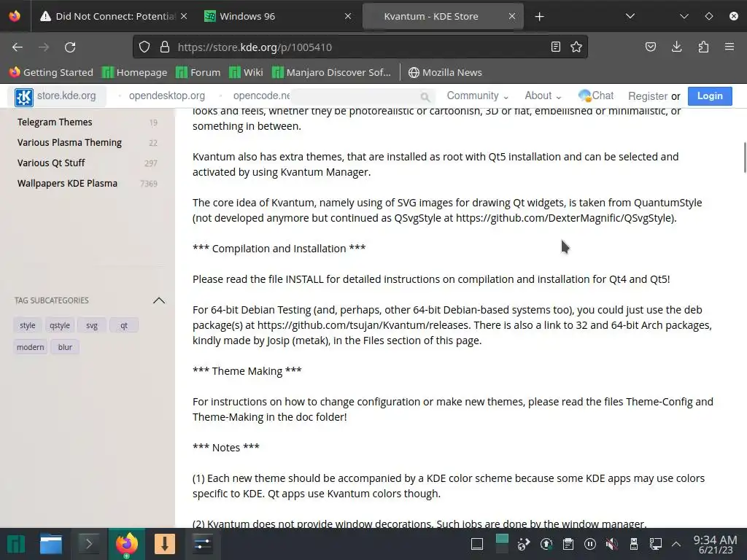Switch to Firefox in the taskbar
Screen dimensions: 747x560
coord(126,544)
